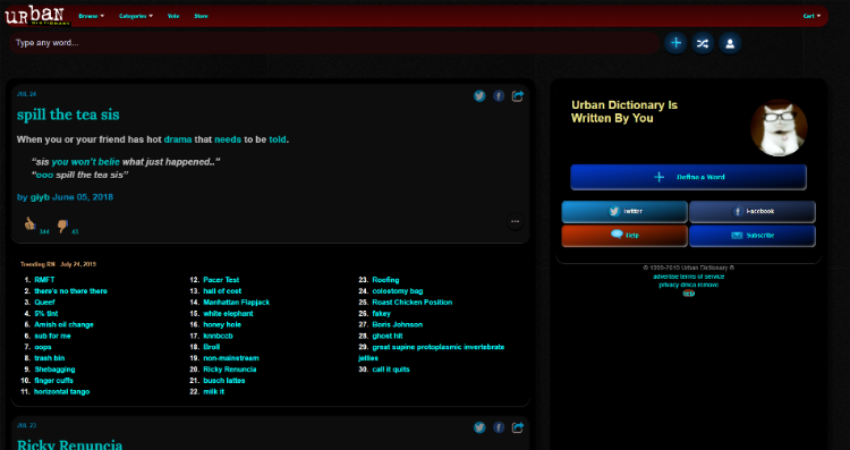Viewport: 850px width, 450px height.
Task: Click the plus icon next to search bar
Action: (x=675, y=43)
